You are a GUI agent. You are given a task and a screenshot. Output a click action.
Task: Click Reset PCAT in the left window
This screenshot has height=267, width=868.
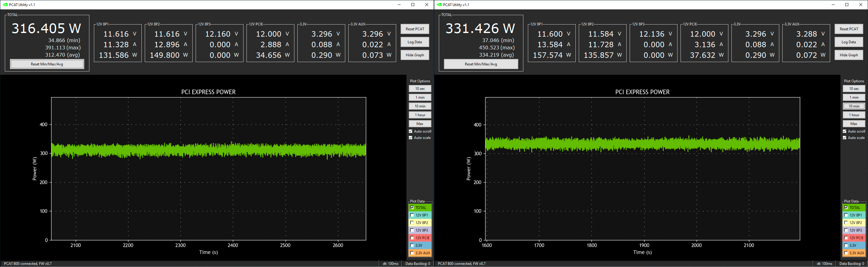click(415, 29)
